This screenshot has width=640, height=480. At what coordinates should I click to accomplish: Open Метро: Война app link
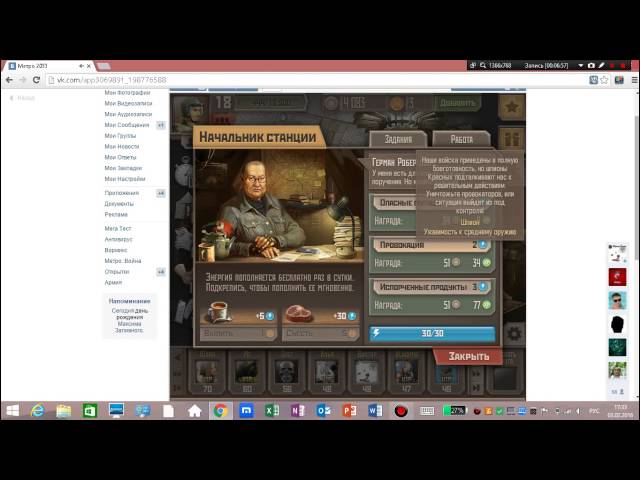tap(123, 261)
